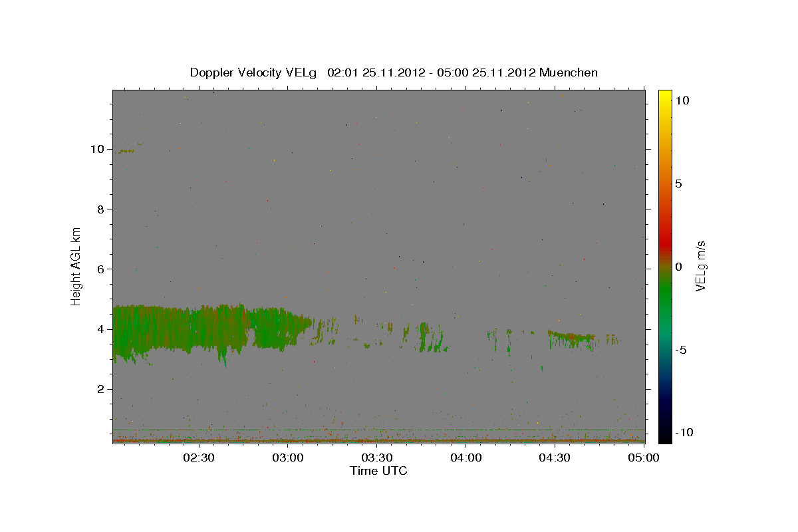Click the colorbar value 10 label
Screen dimensions: 798x532
(682, 100)
